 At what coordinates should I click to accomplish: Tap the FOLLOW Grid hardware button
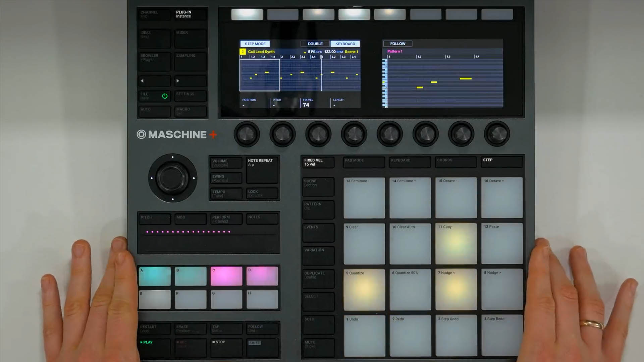(262, 328)
